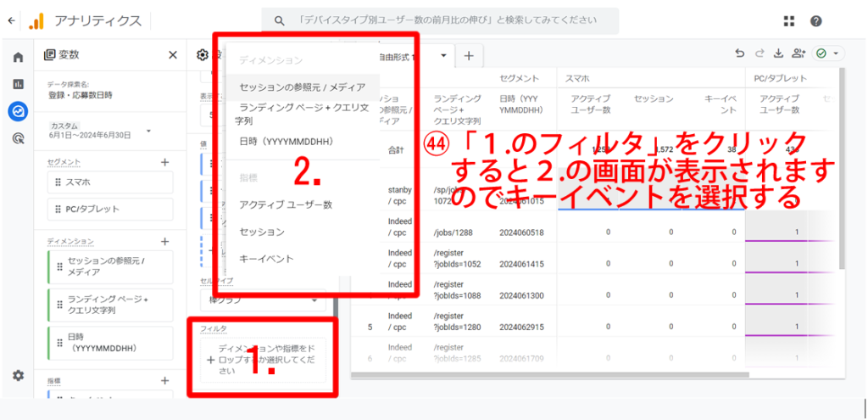The width and height of the screenshot is (868, 420).
Task: Open the カスタム date range dropdown
Action: (x=148, y=131)
